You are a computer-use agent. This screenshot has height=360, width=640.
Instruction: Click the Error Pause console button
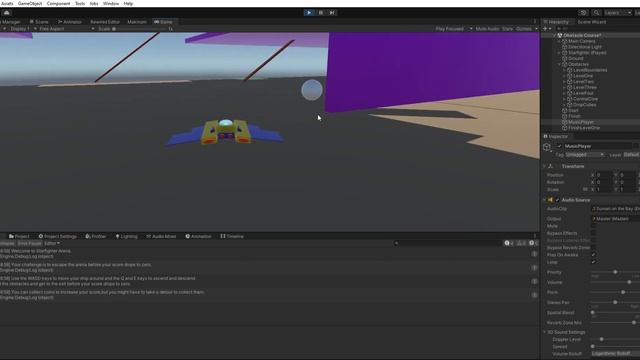pyautogui.click(x=29, y=243)
